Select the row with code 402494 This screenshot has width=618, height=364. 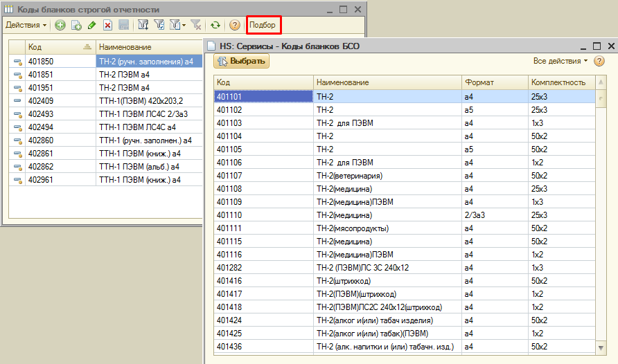105,127
